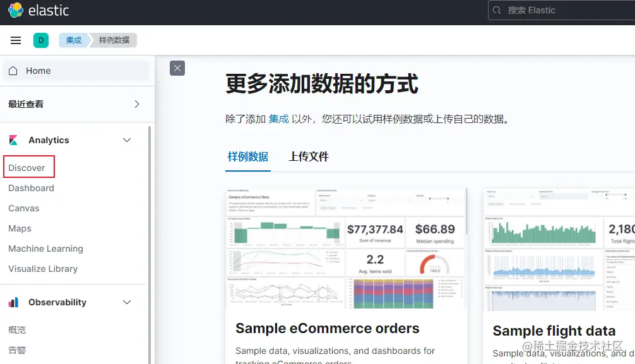Click the 更多添加数据的方式 heading
Viewport: 635px width, 364px height.
[x=322, y=84]
